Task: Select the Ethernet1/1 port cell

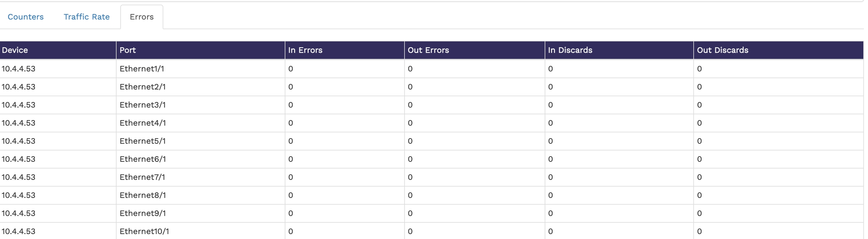Action: [142, 69]
